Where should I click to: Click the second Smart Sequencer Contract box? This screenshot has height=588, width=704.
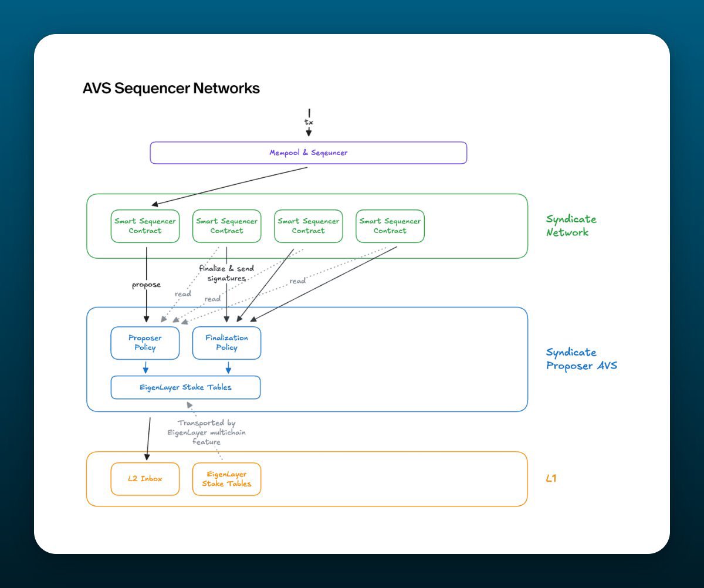click(226, 226)
